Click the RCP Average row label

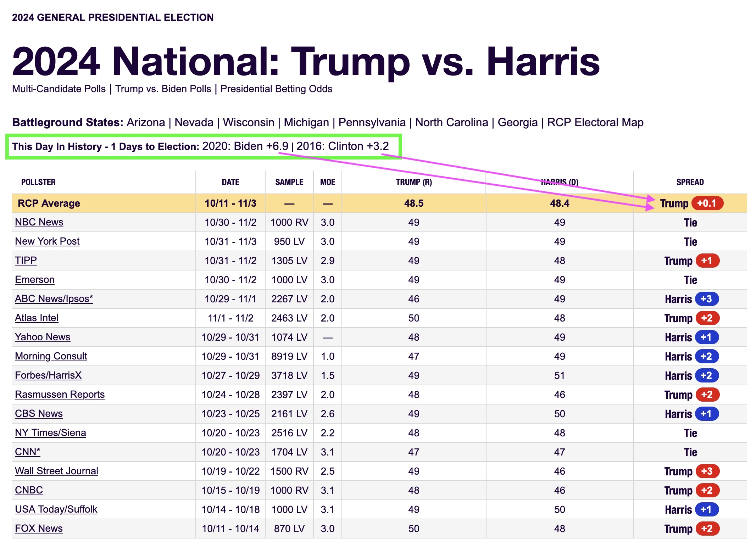click(x=49, y=203)
